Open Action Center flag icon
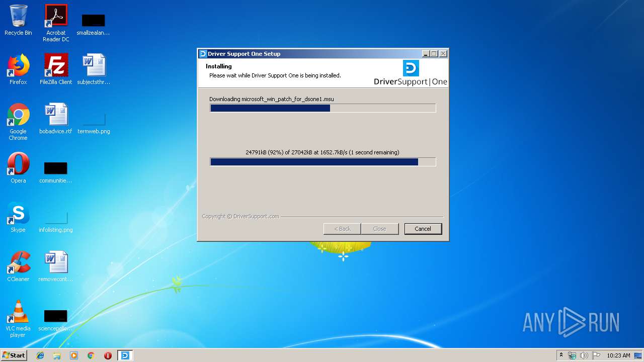 (596, 355)
